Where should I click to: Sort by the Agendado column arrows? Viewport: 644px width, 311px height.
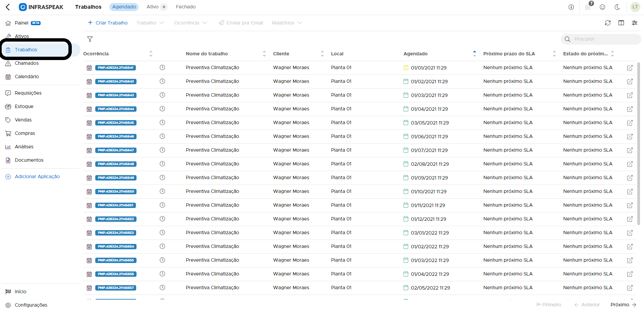click(x=474, y=54)
